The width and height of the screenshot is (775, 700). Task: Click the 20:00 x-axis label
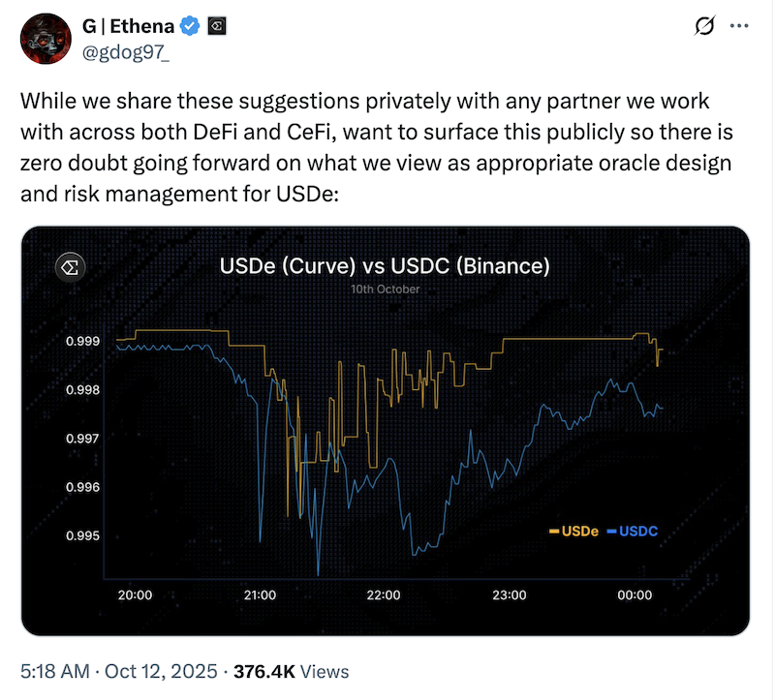point(135,595)
